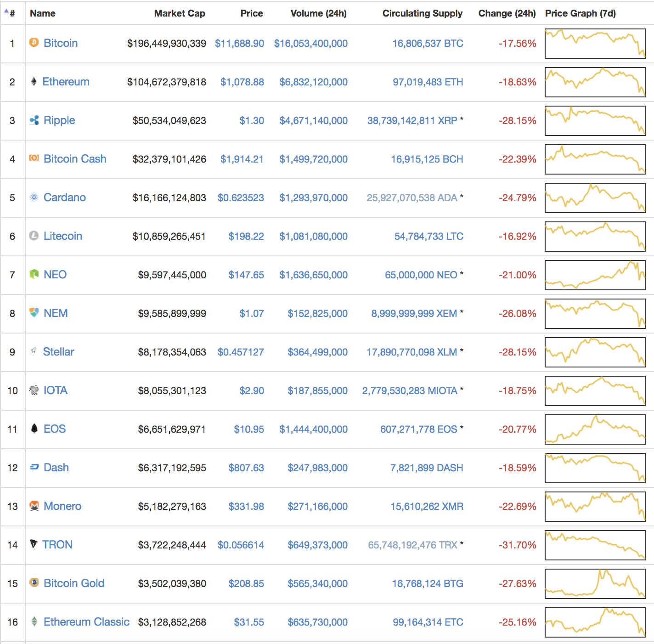
Task: Open the Ethereum Classic name link
Action: (86, 621)
